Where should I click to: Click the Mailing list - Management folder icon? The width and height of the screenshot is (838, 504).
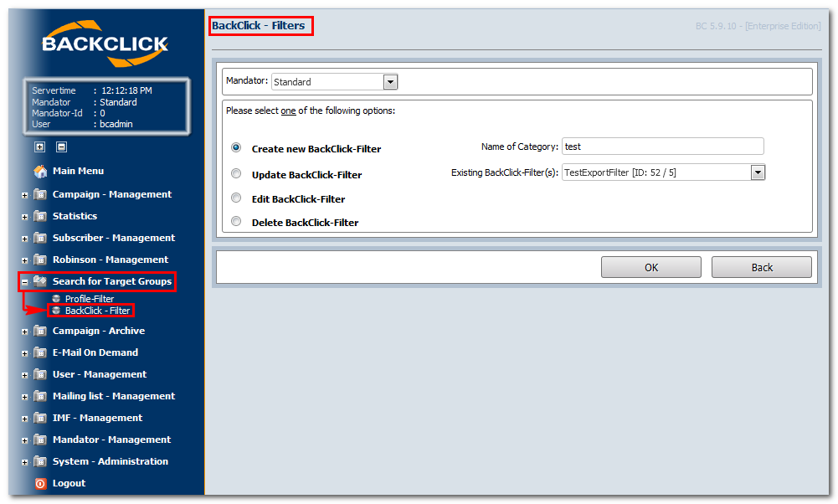click(40, 396)
